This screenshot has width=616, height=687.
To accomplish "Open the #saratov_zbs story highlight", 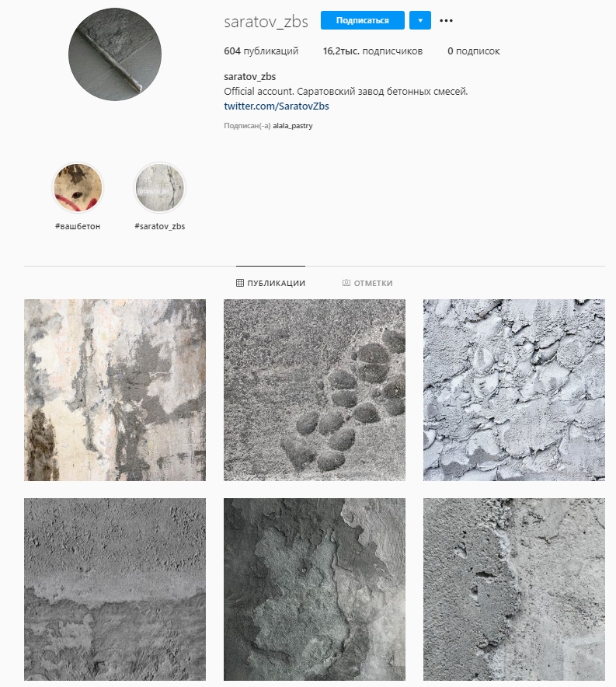I will coord(160,187).
